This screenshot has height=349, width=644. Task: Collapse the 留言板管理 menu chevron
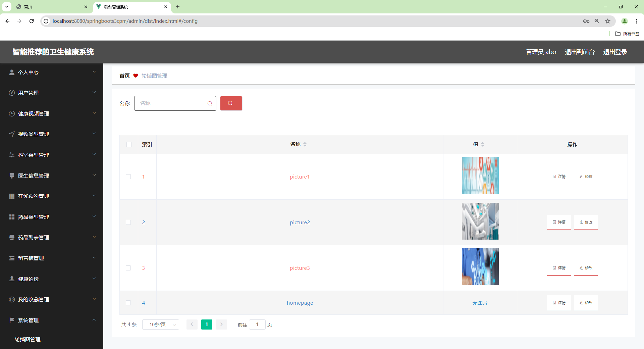(x=94, y=258)
